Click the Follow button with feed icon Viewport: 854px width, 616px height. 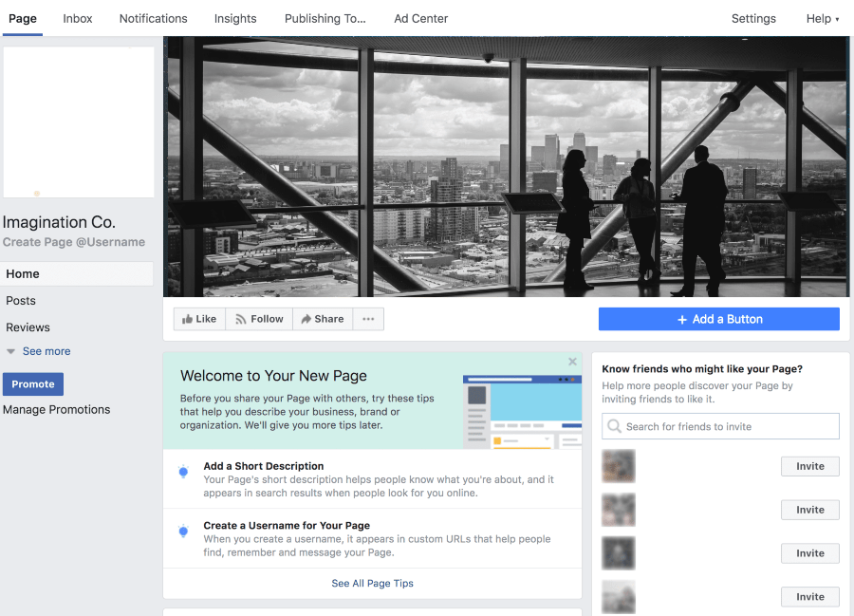click(x=259, y=319)
